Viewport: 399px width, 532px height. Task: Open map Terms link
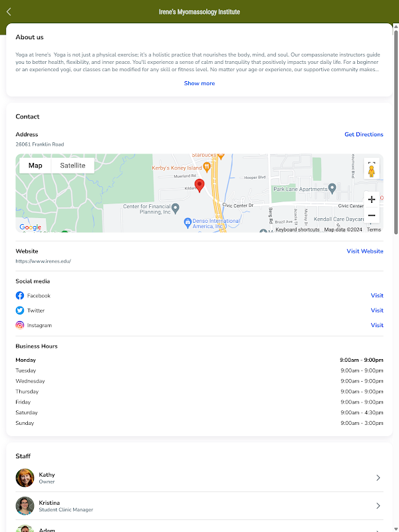point(374,229)
